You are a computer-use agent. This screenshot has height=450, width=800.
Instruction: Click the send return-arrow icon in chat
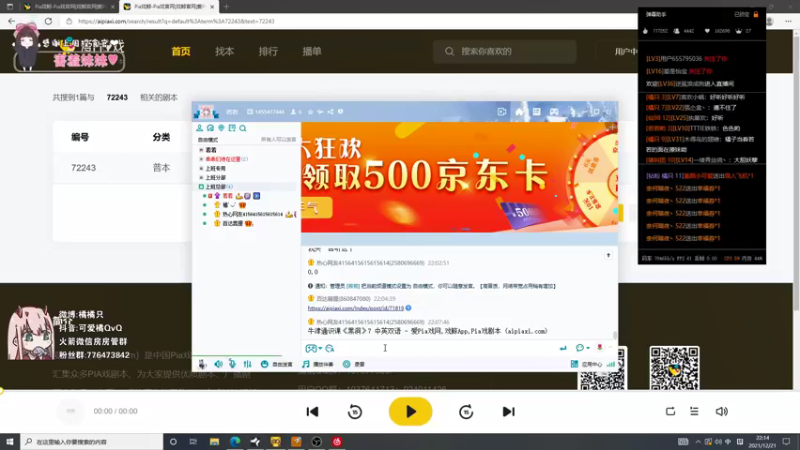pos(563,348)
